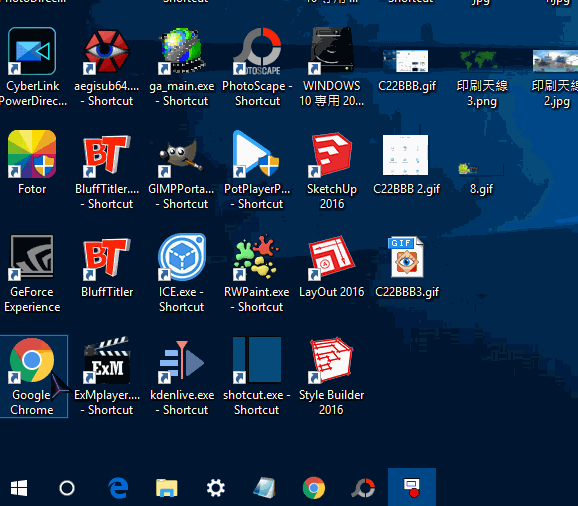Select the C22BBB 2.gif file
Screen dimensions: 578x506
coord(405,155)
